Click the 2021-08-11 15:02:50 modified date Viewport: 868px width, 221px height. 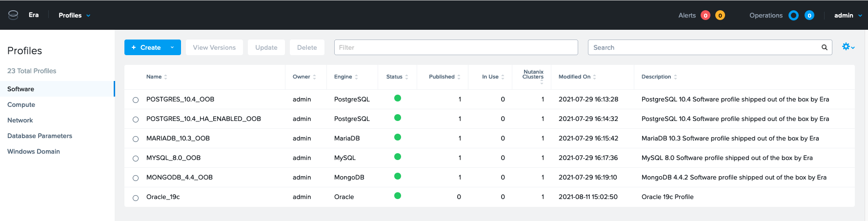[588, 197]
